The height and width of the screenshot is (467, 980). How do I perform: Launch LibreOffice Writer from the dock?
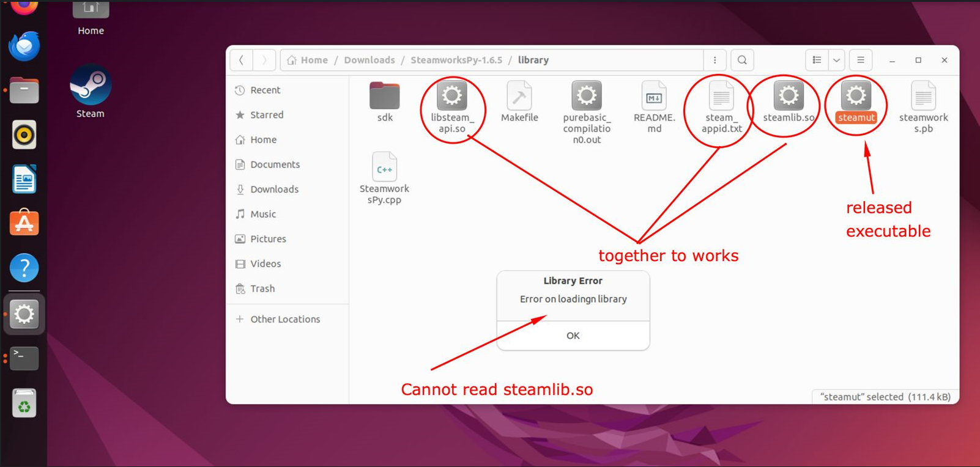(24, 179)
